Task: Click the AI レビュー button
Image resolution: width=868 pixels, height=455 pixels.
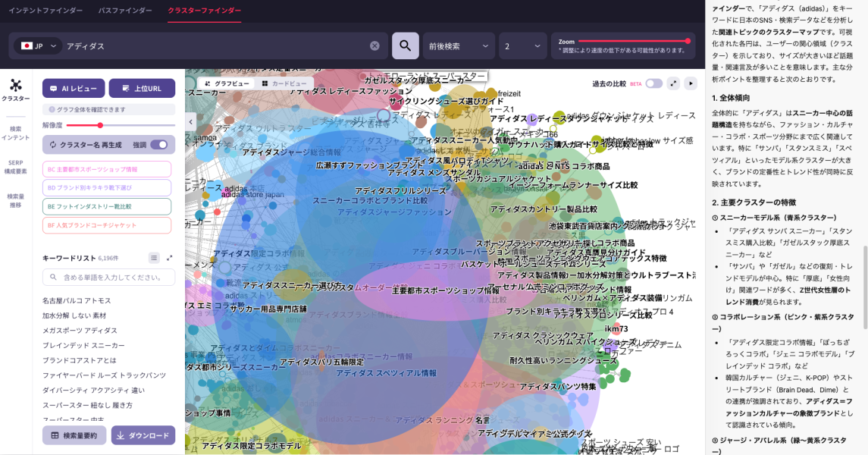Action: tap(74, 89)
